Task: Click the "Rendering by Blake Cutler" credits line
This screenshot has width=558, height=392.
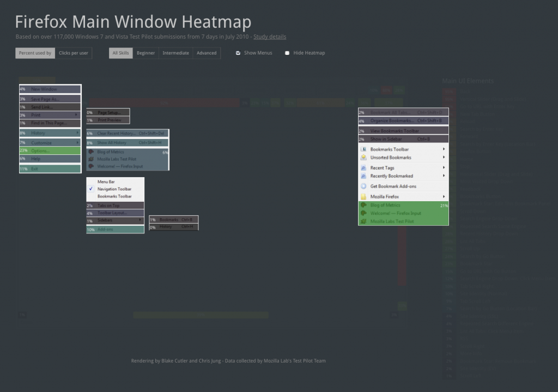Action: (228, 361)
